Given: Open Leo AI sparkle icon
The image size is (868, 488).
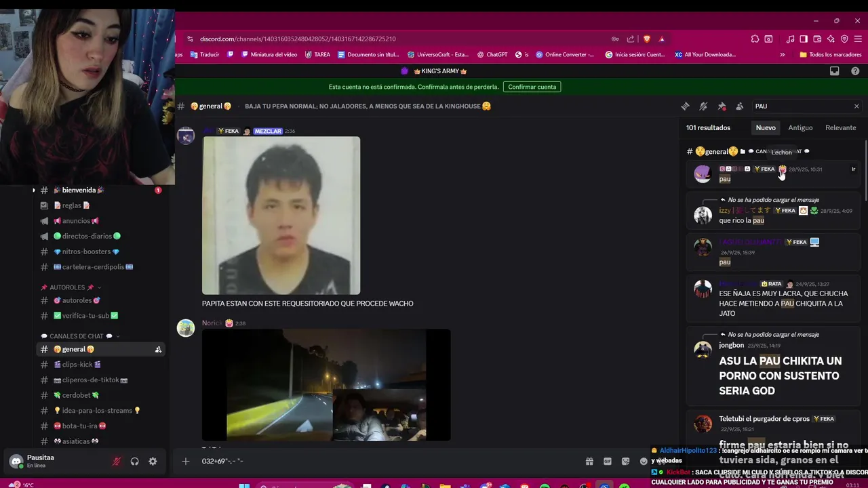Looking at the screenshot, I should (x=831, y=39).
